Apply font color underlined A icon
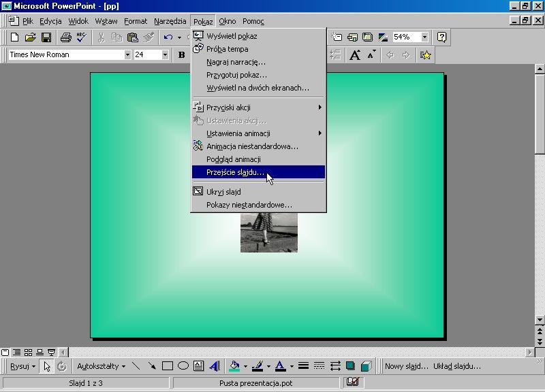Image resolution: width=545 pixels, height=392 pixels. click(x=281, y=366)
